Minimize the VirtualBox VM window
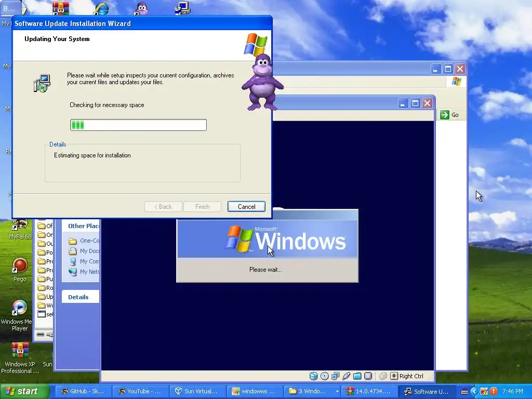Screen dimensions: 532x399 403,103
